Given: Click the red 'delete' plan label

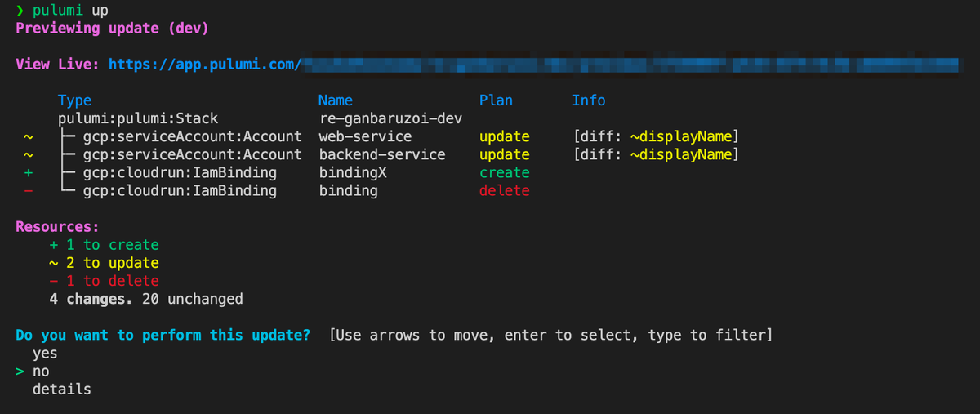Looking at the screenshot, I should pos(504,190).
